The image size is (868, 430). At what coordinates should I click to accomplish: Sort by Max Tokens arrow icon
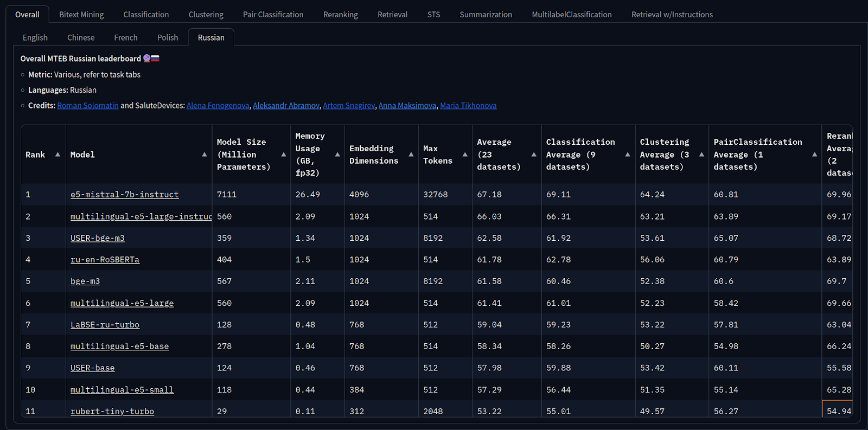tap(465, 155)
